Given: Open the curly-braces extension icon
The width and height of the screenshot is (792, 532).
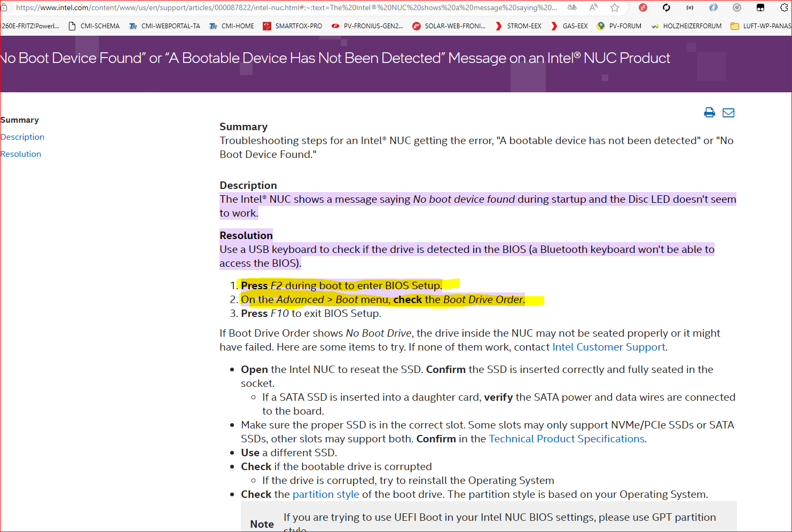Looking at the screenshot, I should 690,7.
